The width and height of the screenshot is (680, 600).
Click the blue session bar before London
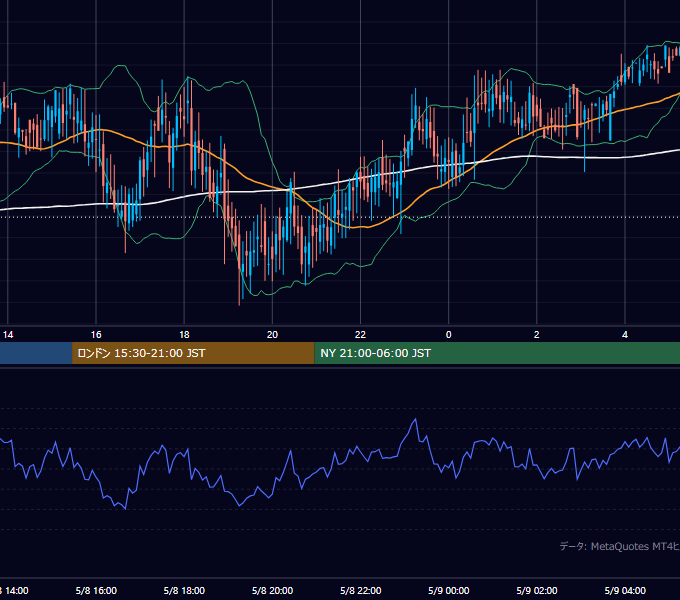(36, 353)
